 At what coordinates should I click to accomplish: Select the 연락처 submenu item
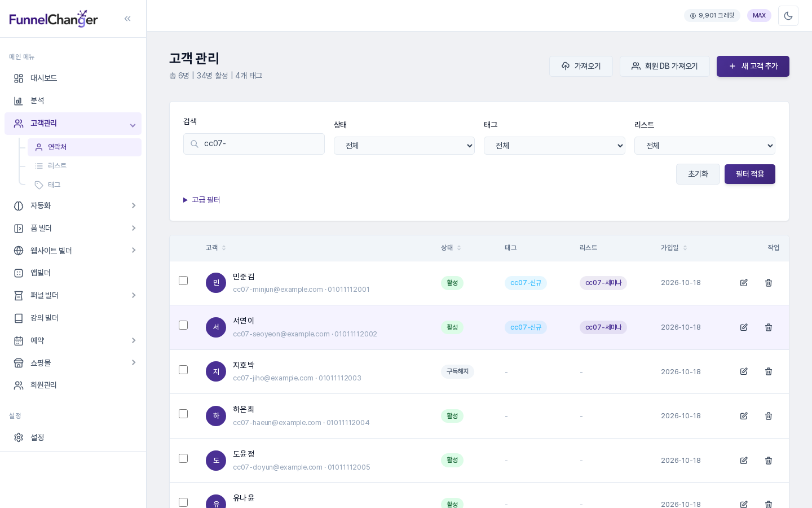(x=85, y=147)
